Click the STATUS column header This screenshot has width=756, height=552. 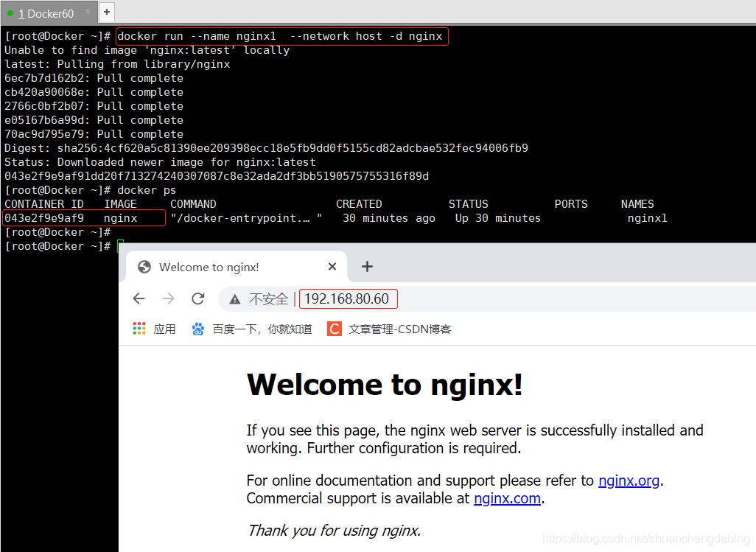[x=468, y=204]
